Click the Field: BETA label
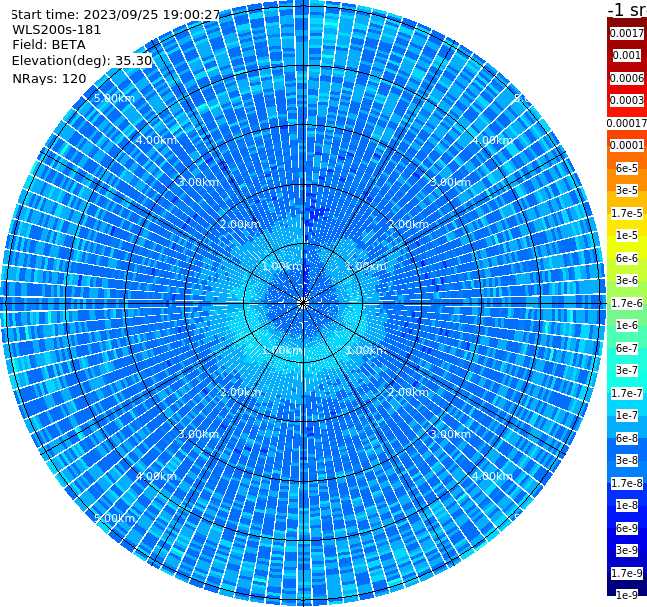 point(49,45)
